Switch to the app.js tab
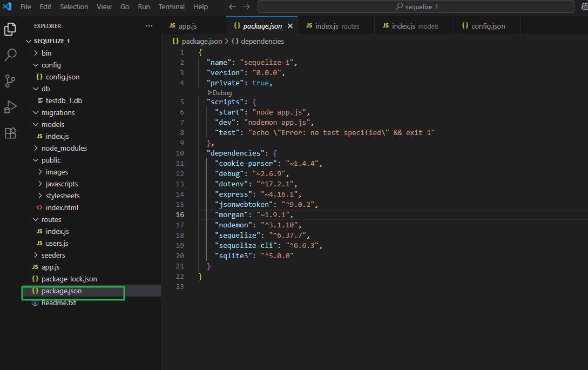Viewport: 588px width, 370px height. 193,26
